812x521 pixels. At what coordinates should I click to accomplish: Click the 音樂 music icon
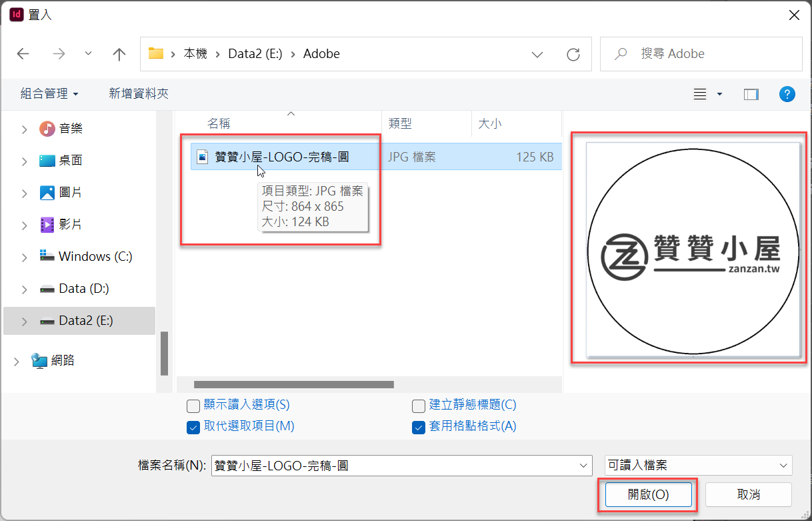tap(47, 129)
